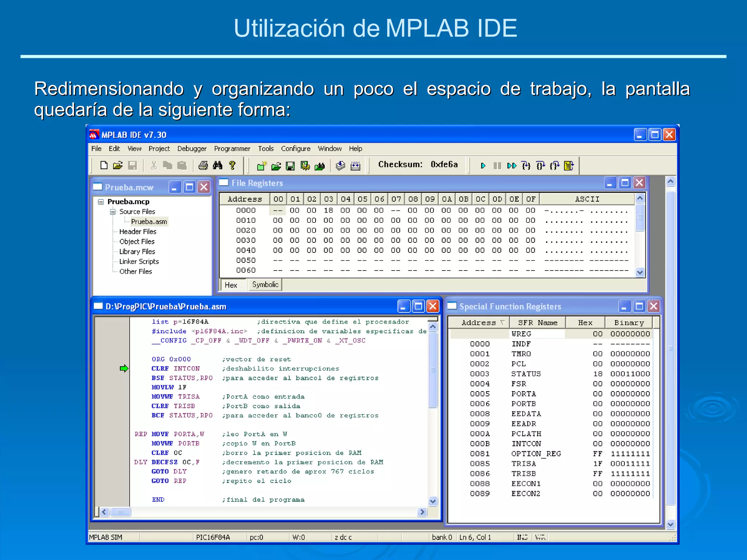Select the STATUS row in SFR list
The width and height of the screenshot is (747, 560).
[551, 374]
